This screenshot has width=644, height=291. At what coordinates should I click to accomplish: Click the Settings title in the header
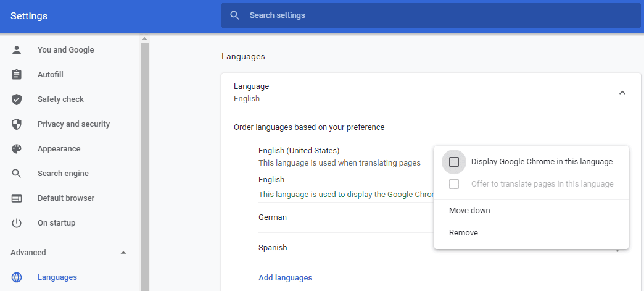(29, 16)
